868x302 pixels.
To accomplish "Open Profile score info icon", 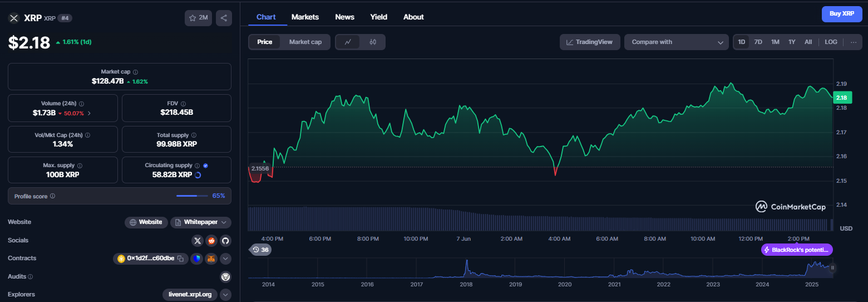I will [x=52, y=196].
